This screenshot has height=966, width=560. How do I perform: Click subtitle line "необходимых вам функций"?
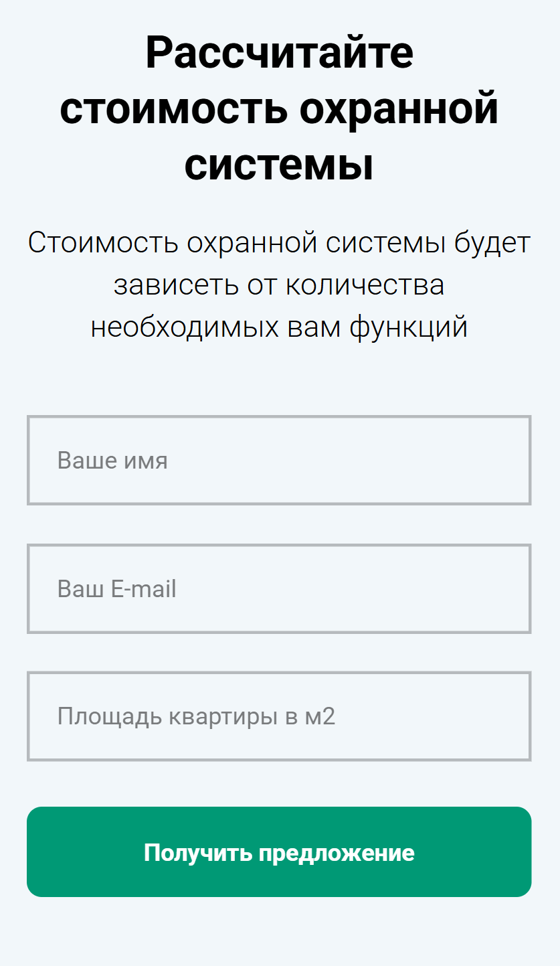279,328
